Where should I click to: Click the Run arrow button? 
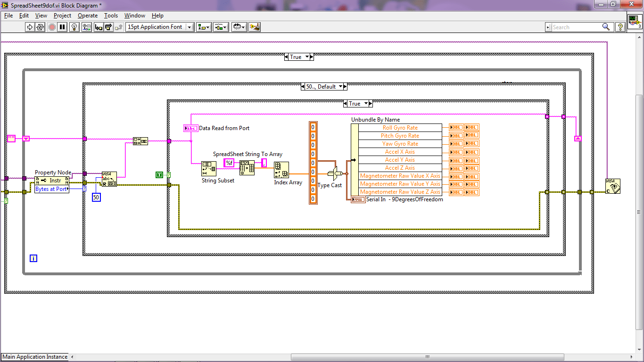[29, 27]
